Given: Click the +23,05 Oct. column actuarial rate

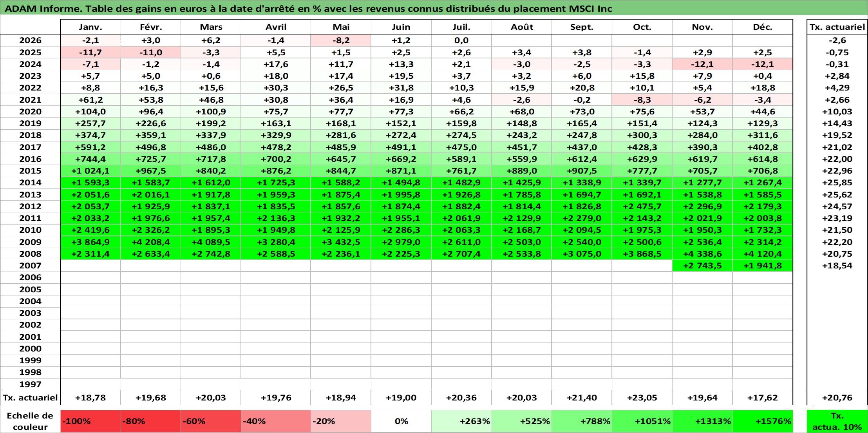Looking at the screenshot, I should tap(642, 398).
